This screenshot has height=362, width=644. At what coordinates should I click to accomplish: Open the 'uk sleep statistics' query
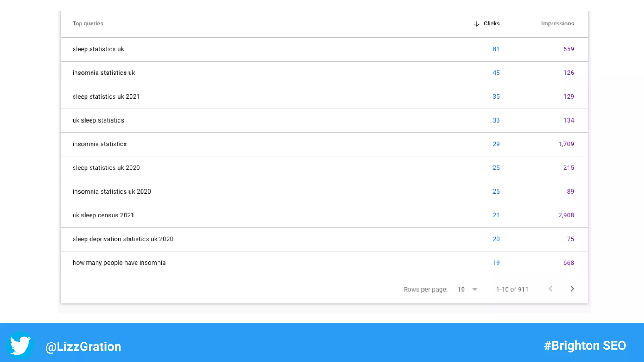click(x=98, y=120)
